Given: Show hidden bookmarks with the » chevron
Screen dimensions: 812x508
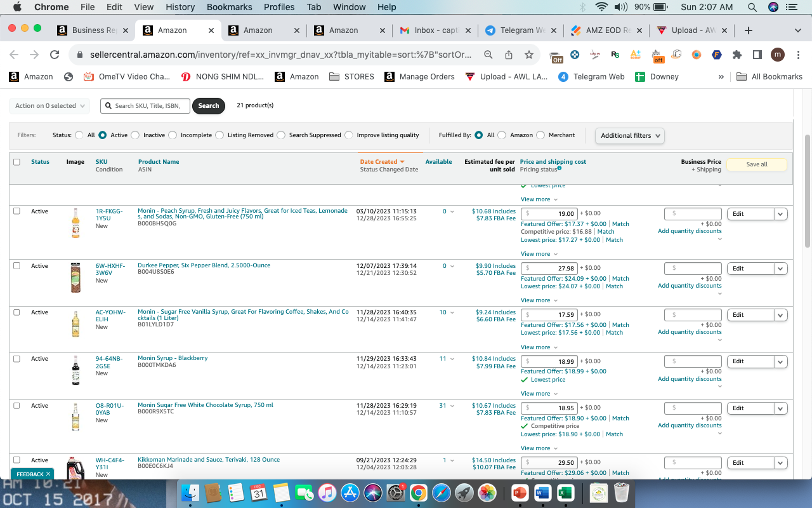Looking at the screenshot, I should (721, 77).
